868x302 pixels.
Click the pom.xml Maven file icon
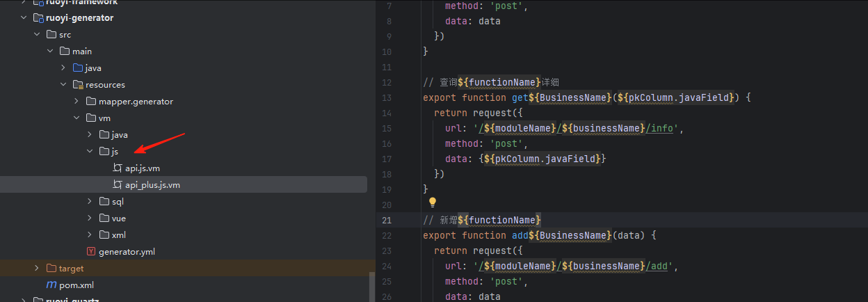51,285
